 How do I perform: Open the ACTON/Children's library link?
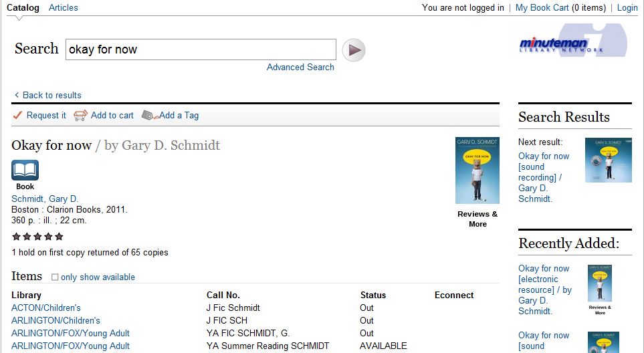[x=46, y=308]
